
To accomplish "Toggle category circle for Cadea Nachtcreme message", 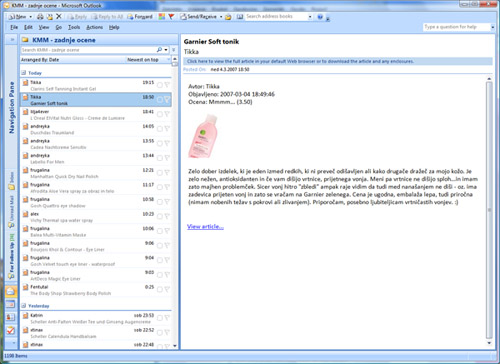I will click(x=160, y=143).
